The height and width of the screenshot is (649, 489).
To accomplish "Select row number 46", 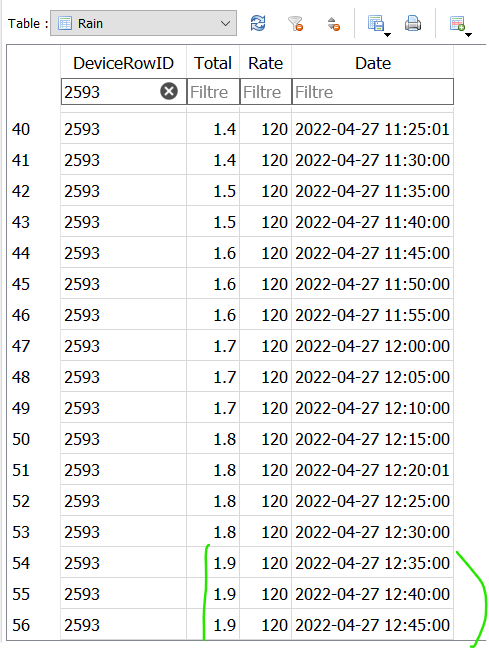I will (x=21, y=315).
